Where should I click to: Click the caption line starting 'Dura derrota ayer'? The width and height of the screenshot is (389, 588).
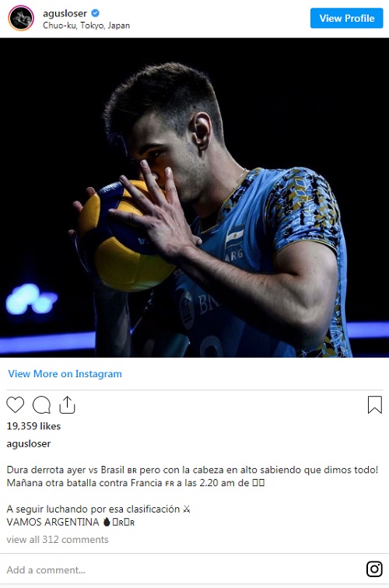[x=192, y=470]
